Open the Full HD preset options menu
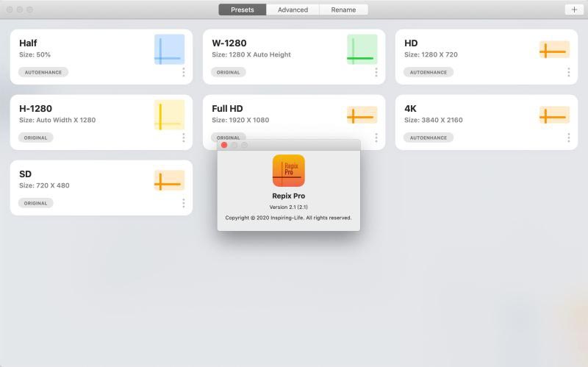This screenshot has height=367, width=588. click(376, 138)
